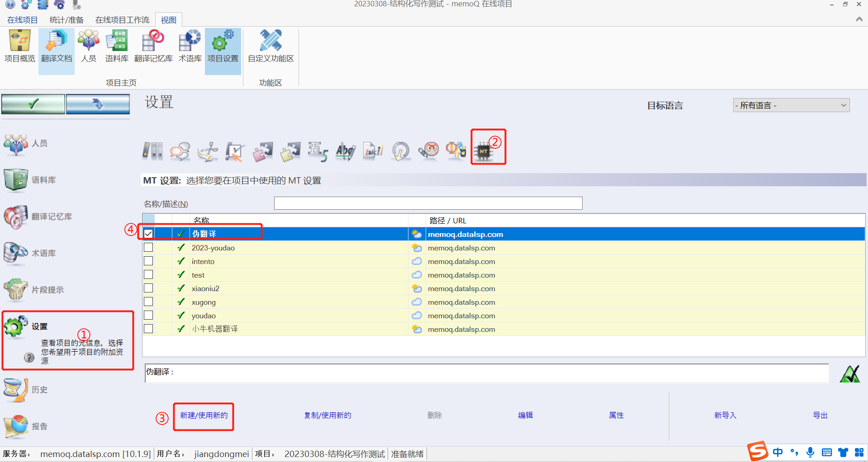
Task: Click the Sogou input method S icon
Action: pyautogui.click(x=758, y=451)
